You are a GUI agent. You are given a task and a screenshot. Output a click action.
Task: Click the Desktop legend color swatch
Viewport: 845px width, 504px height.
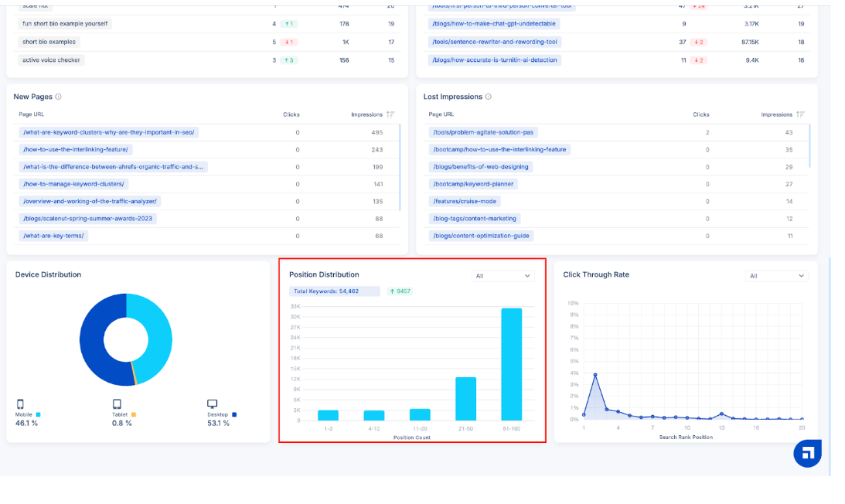[234, 414]
